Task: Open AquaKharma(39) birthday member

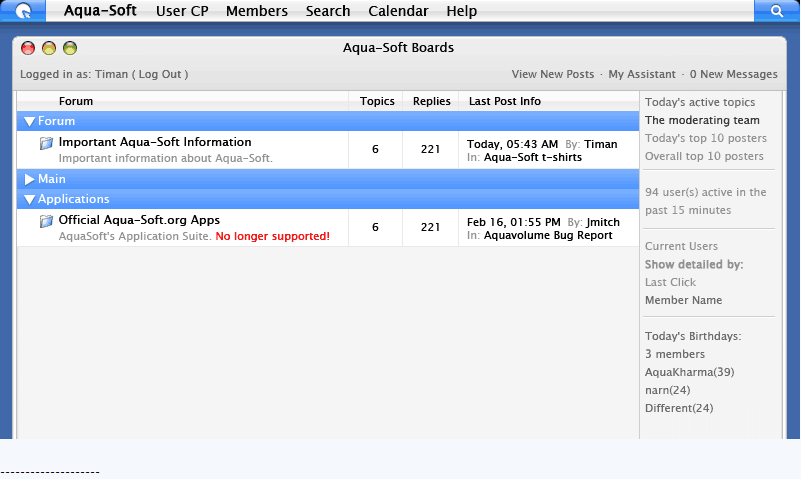Action: point(690,372)
